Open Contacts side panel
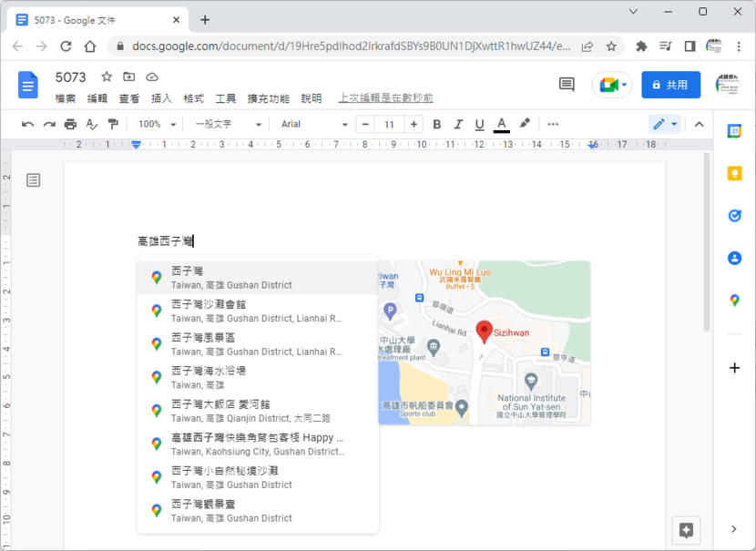756x551 pixels. 734,258
